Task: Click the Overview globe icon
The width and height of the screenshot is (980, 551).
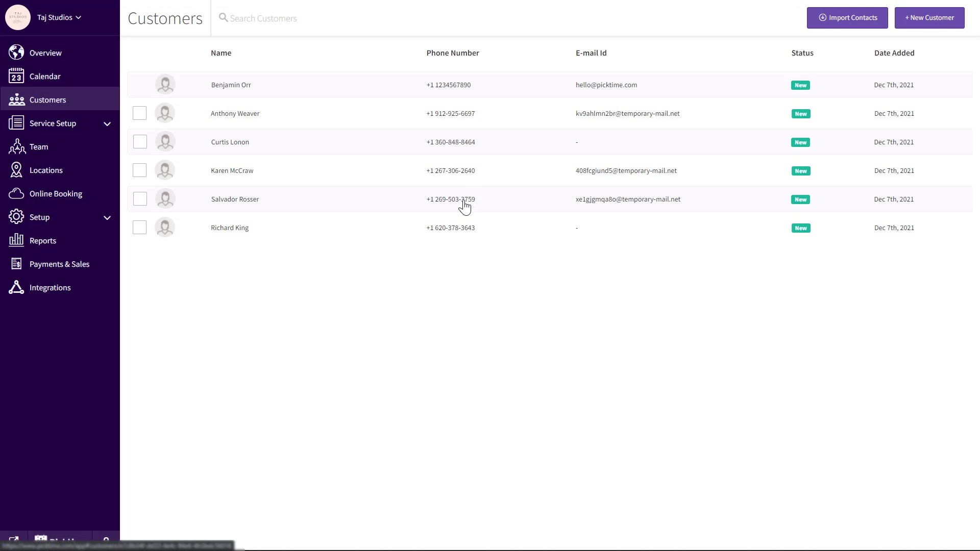Action: pyautogui.click(x=16, y=53)
